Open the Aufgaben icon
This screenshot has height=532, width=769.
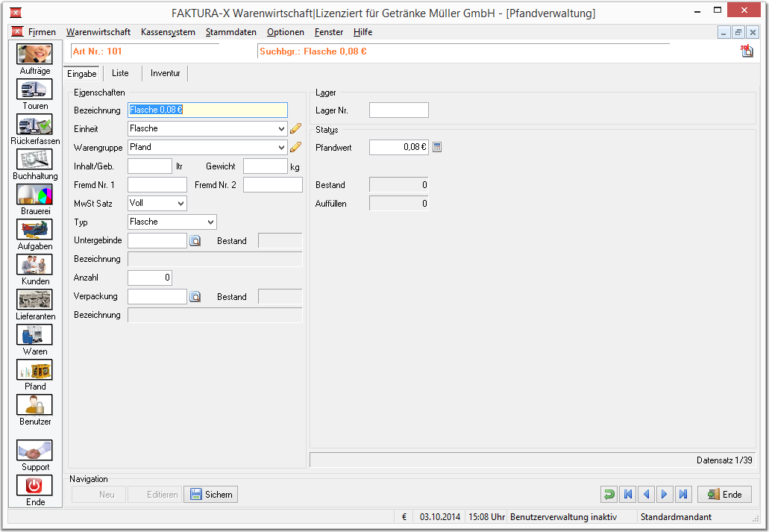pyautogui.click(x=34, y=230)
